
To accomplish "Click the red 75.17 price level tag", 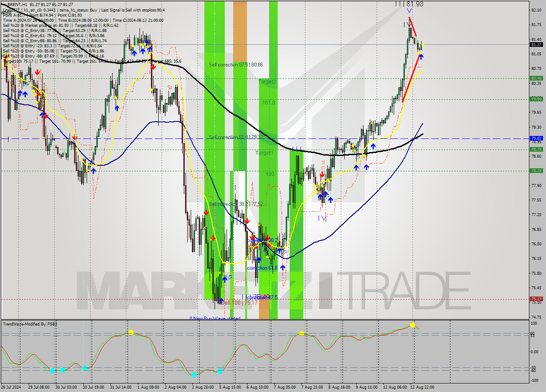I will 536,299.
